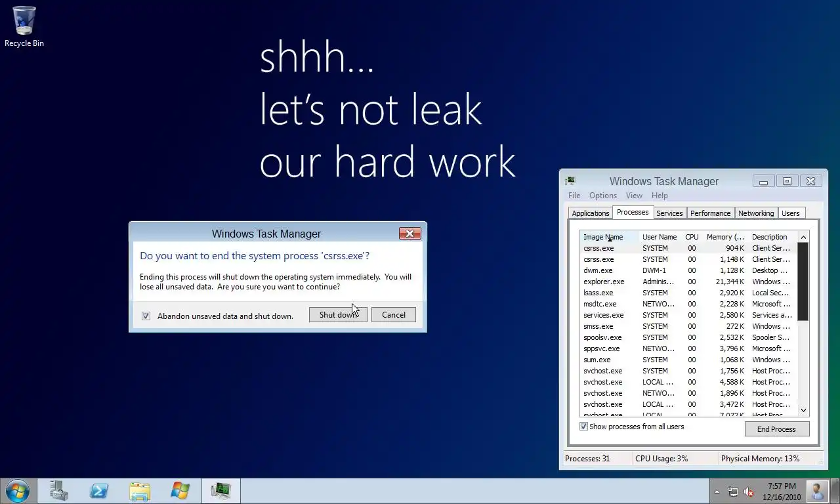Toggle Show processes from all users
The width and height of the screenshot is (840, 504).
583,427
